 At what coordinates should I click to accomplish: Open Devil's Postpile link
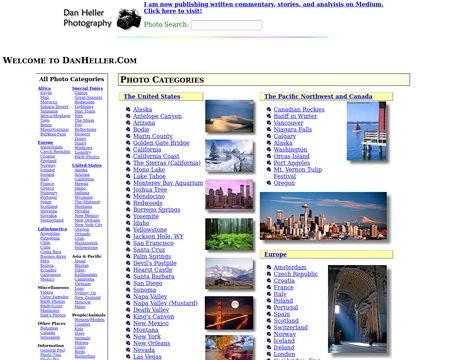155,263
